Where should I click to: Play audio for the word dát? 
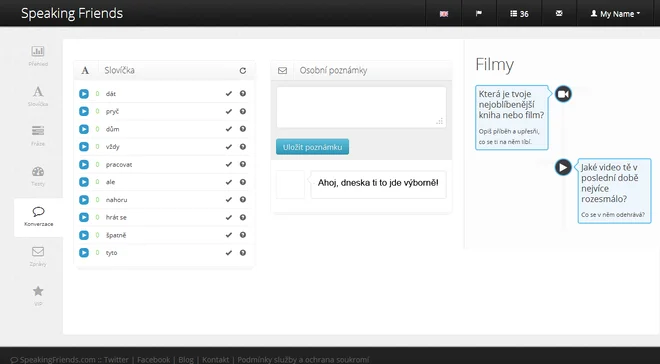click(x=84, y=94)
